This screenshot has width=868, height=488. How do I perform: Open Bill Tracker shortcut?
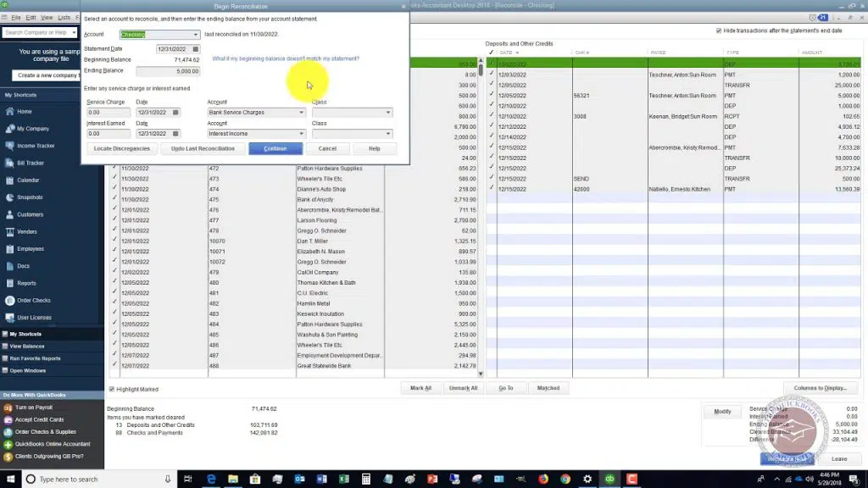(x=30, y=163)
